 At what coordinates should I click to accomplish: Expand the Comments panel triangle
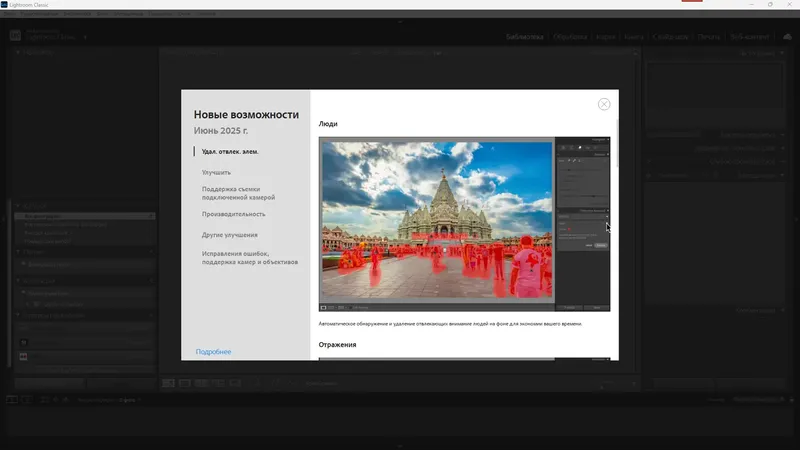click(782, 310)
